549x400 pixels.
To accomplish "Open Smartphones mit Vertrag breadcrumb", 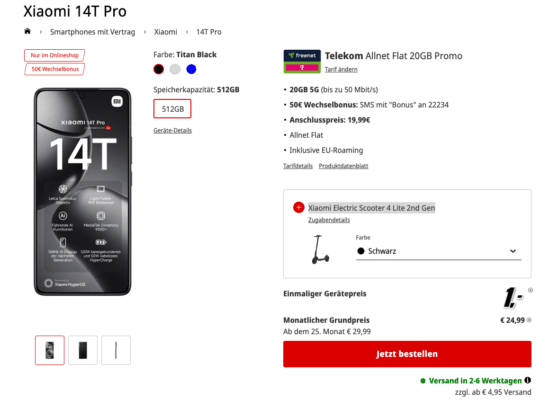I will pos(92,32).
